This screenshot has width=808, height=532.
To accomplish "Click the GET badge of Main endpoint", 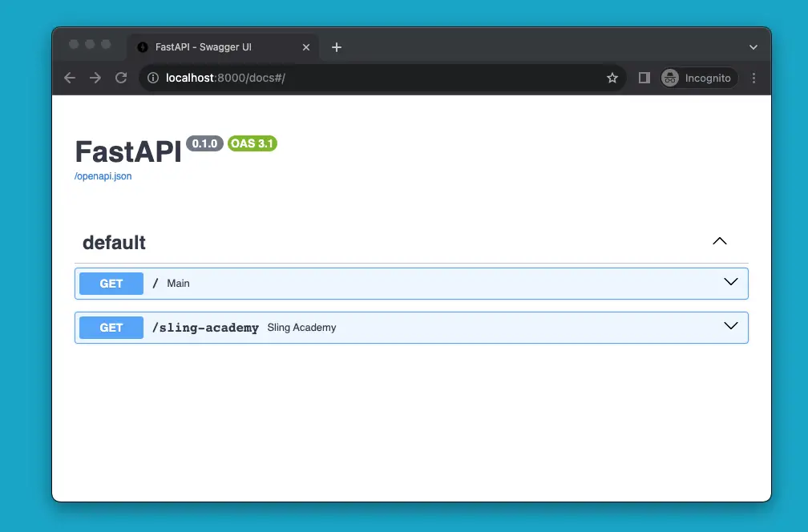I will (x=111, y=284).
